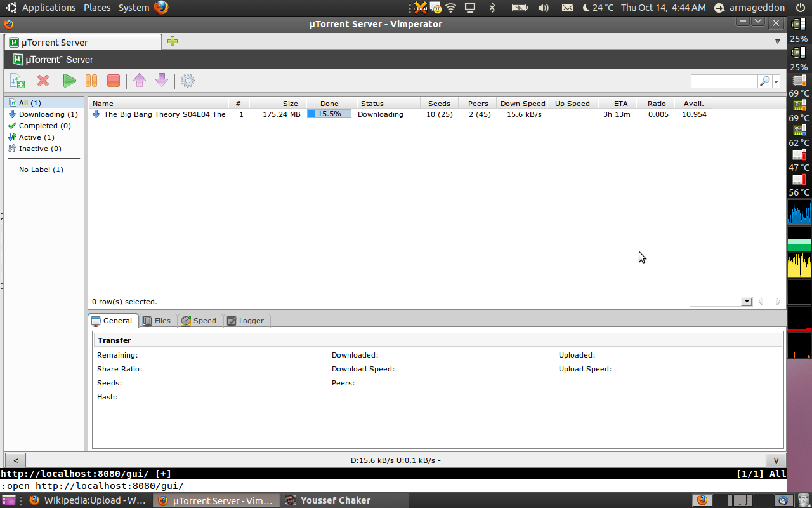
Task: Move torrent up the queue with the up arrow
Action: [x=140, y=81]
